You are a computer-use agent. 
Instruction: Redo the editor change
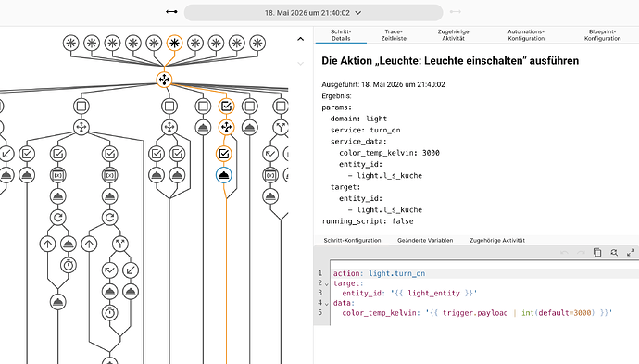tap(581, 253)
